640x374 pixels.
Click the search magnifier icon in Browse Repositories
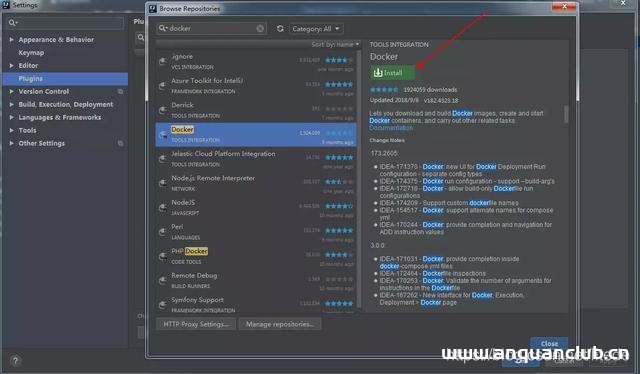[x=162, y=28]
